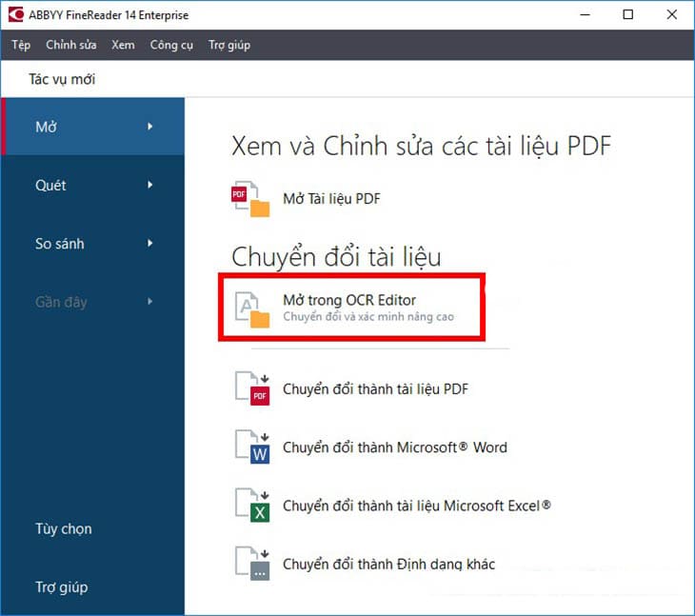695x616 pixels.
Task: Expand the Gần đây sidebar arrow
Action: (x=149, y=302)
